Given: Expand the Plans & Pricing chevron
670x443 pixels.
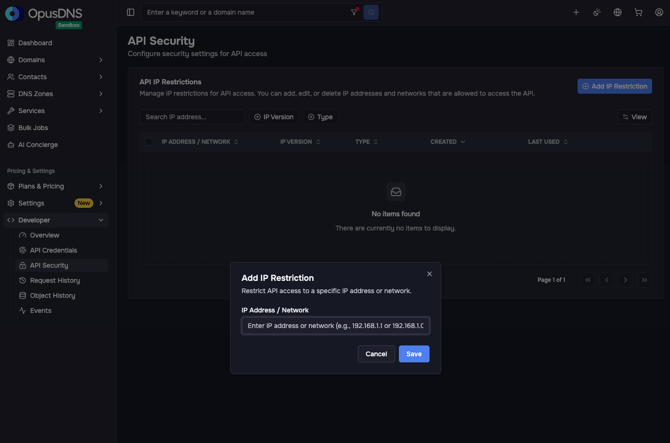Looking at the screenshot, I should [101, 186].
